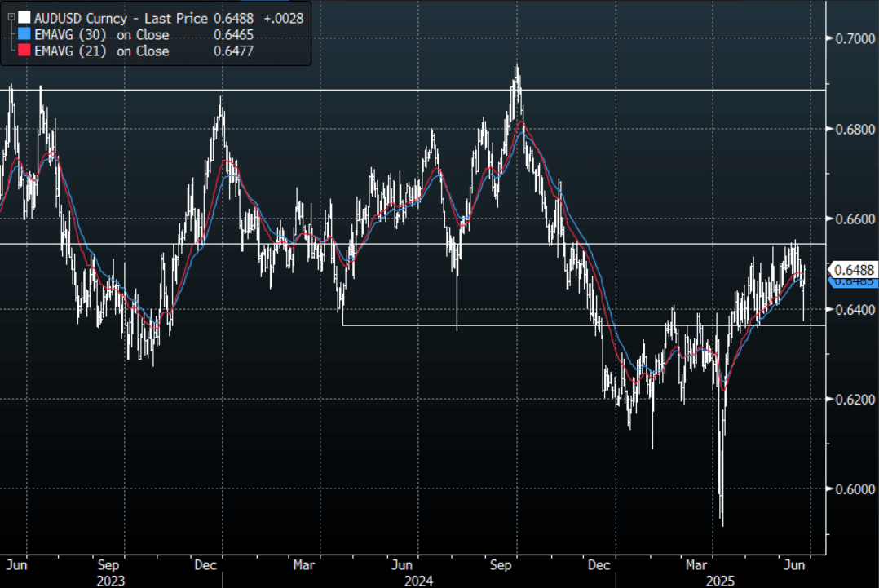The width and height of the screenshot is (879, 588).
Task: Click the white 0.6488 last price tag
Action: coord(855,270)
